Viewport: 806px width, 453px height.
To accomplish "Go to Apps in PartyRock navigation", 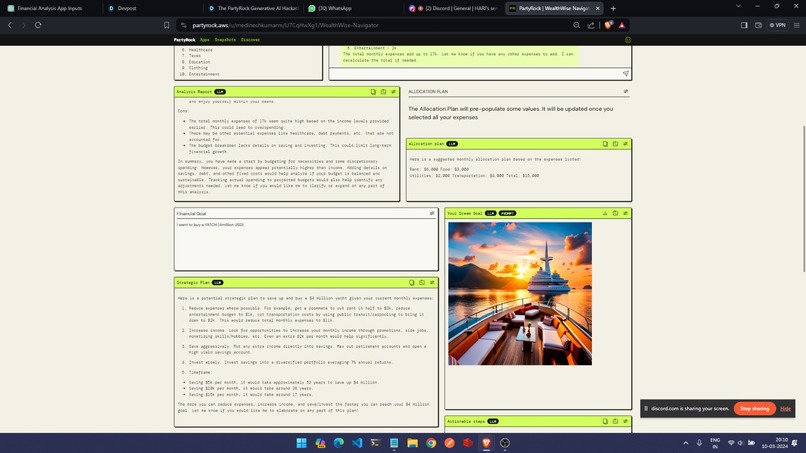I will pyautogui.click(x=205, y=40).
